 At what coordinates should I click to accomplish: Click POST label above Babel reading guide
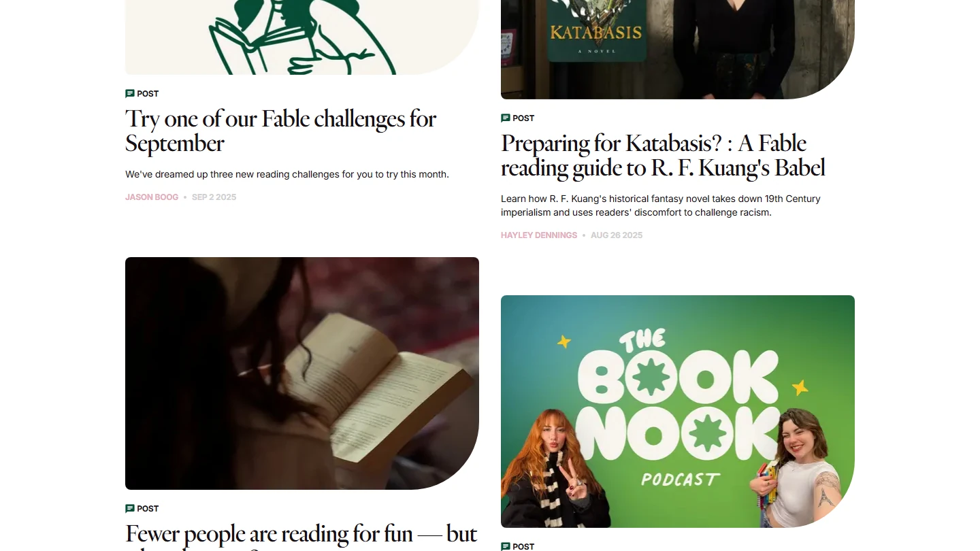[x=523, y=118]
